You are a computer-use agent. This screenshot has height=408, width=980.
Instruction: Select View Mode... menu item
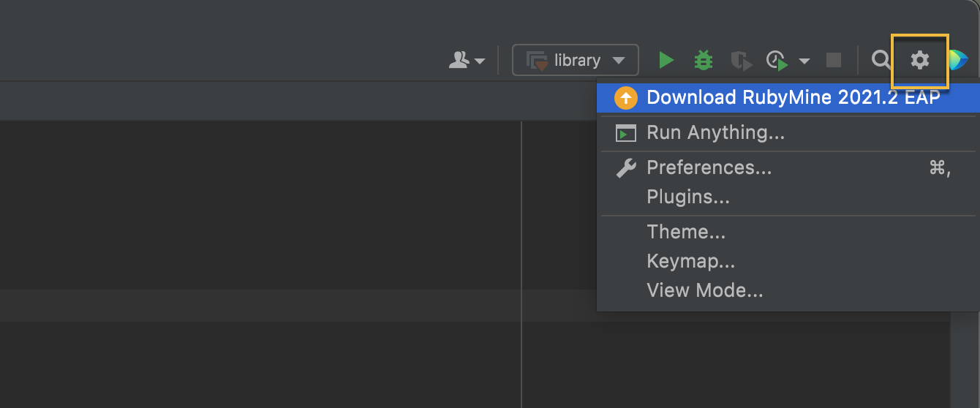788,291
